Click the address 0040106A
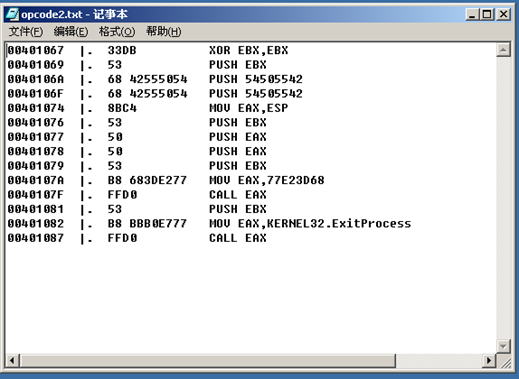Screen dimensions: 519x379 click(x=36, y=79)
